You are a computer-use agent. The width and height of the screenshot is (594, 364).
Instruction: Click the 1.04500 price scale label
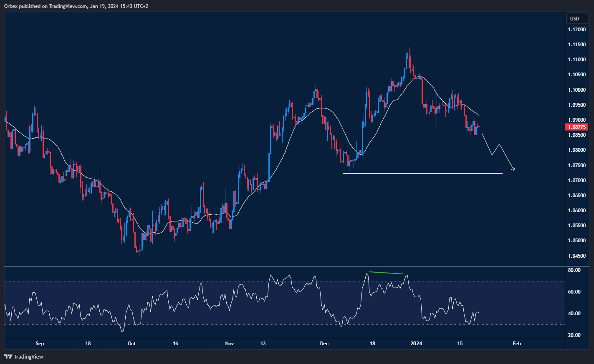[x=576, y=256]
